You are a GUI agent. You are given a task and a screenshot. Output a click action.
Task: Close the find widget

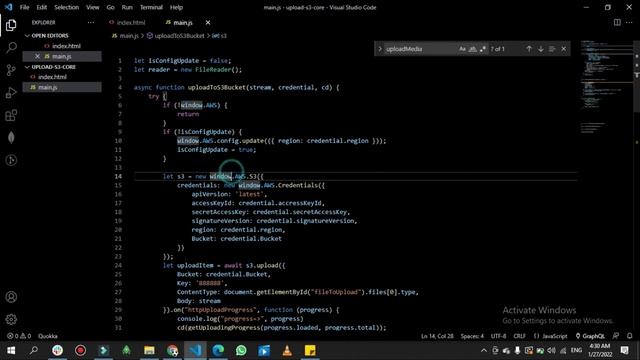pyautogui.click(x=564, y=49)
